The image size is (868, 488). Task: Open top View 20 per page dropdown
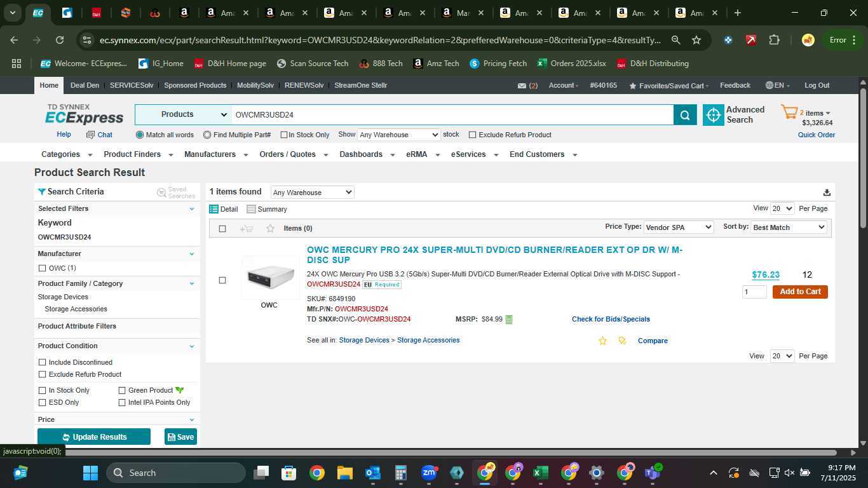(782, 208)
